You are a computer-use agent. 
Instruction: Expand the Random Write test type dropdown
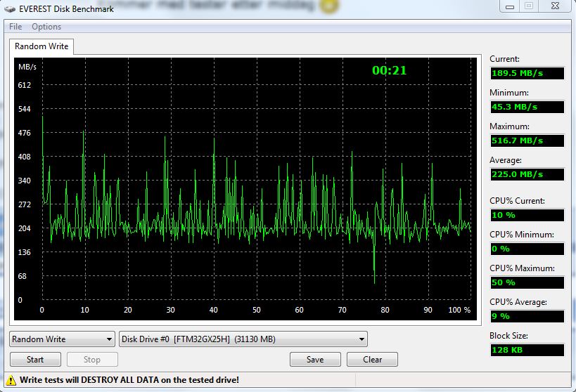click(x=62, y=339)
